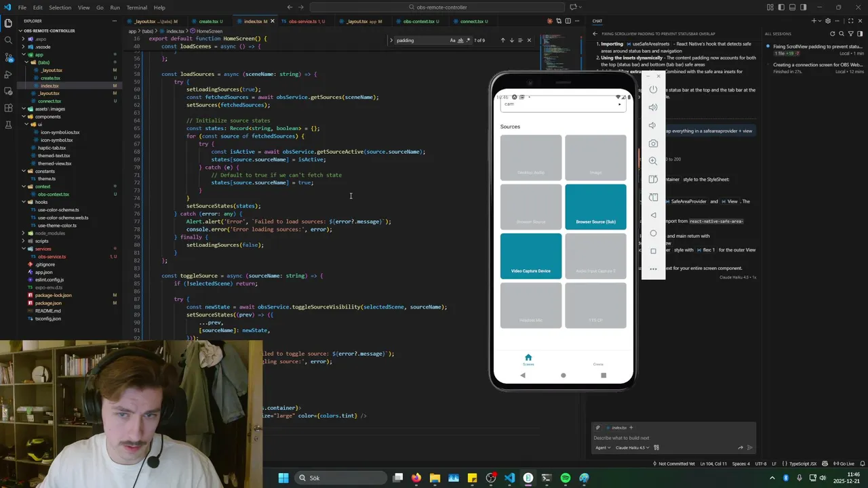Open connect.tsx in the Explorer tree

click(50, 101)
